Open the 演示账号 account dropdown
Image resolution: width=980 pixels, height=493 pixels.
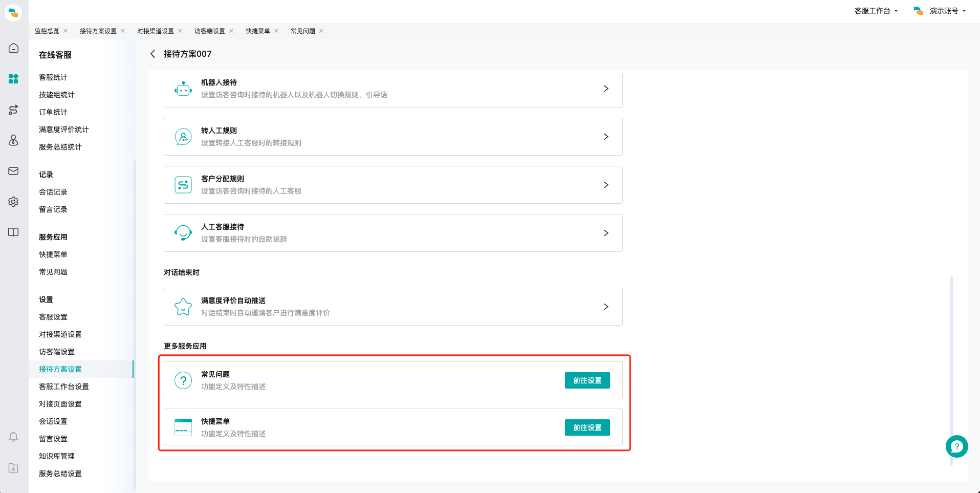pos(940,11)
